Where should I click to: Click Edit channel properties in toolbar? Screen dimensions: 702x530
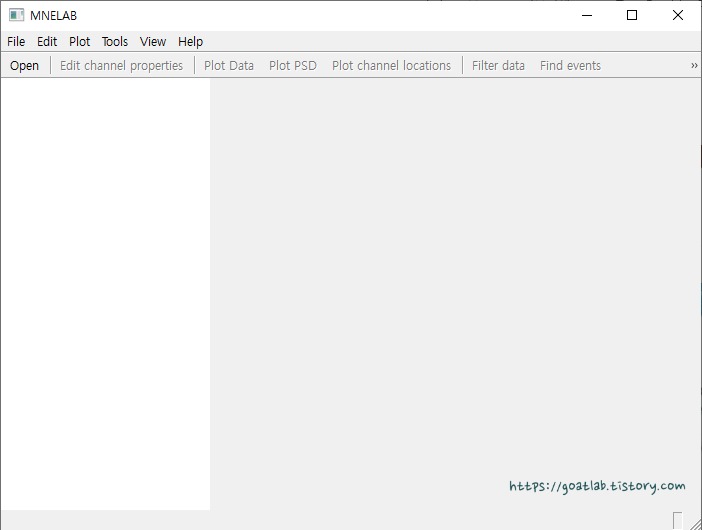[121, 65]
